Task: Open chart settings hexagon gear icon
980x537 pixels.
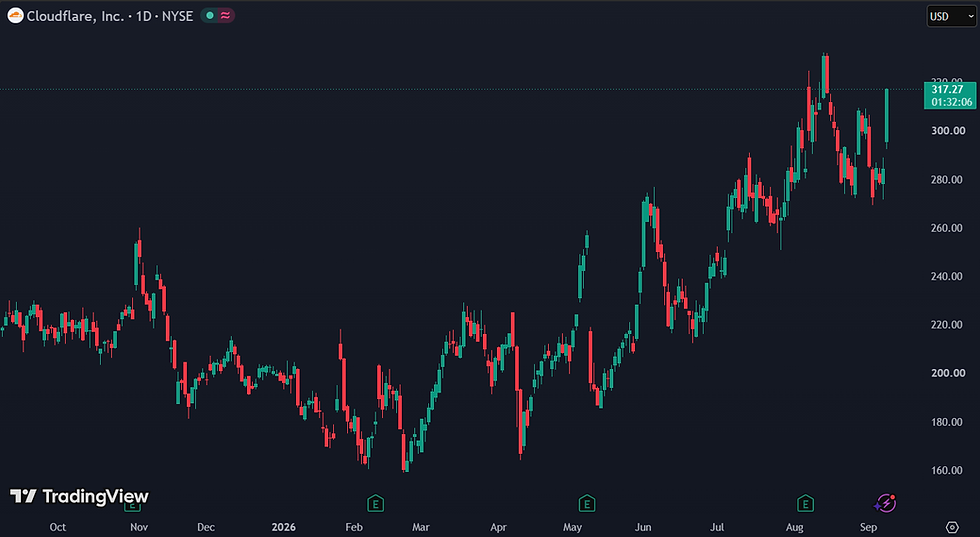Action: pyautogui.click(x=952, y=527)
